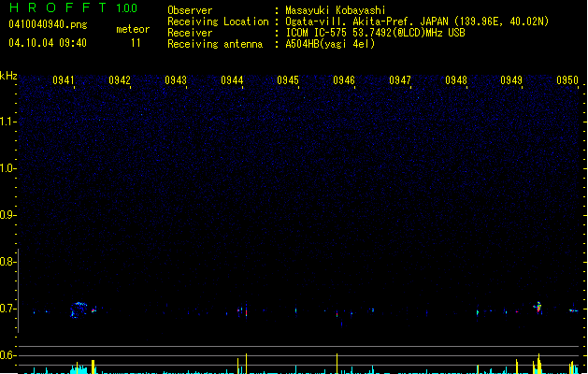Click the meteor label text
Viewport: 588px width, 374px height.
(x=133, y=29)
